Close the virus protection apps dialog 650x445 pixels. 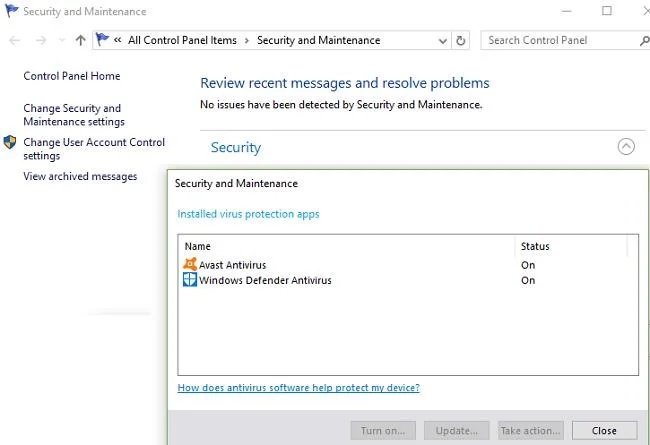point(604,430)
